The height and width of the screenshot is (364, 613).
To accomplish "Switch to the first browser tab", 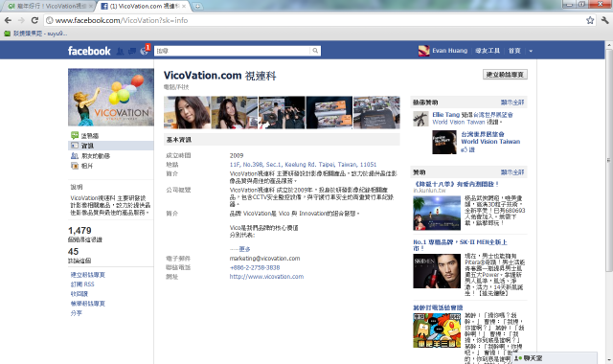I will click(50, 6).
